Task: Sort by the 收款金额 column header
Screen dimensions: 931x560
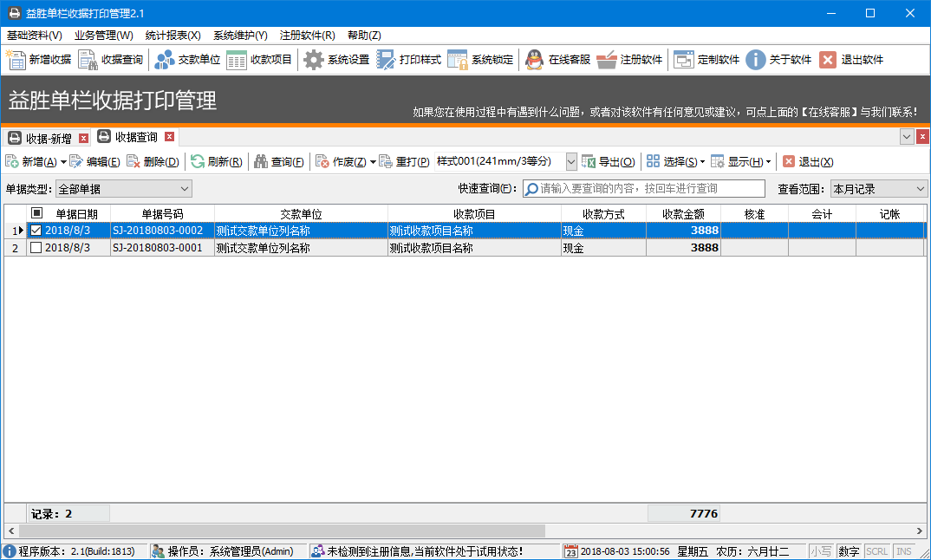Action: point(683,214)
